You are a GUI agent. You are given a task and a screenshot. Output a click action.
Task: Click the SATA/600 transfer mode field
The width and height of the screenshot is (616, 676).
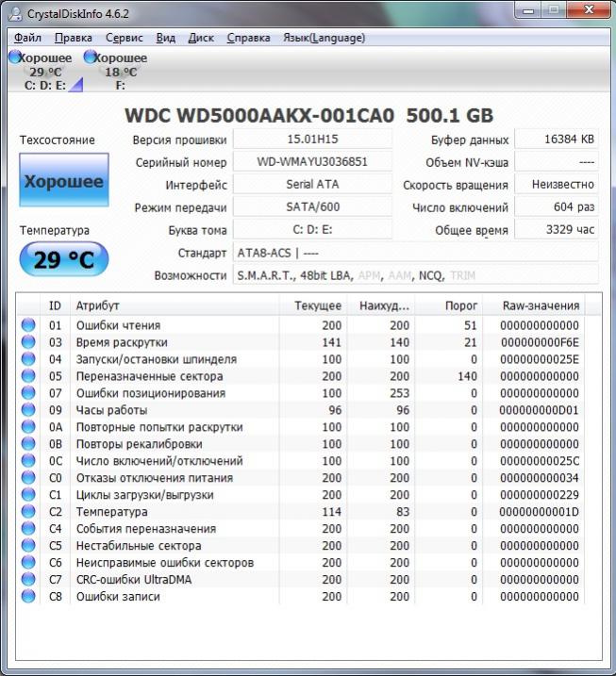tap(313, 206)
